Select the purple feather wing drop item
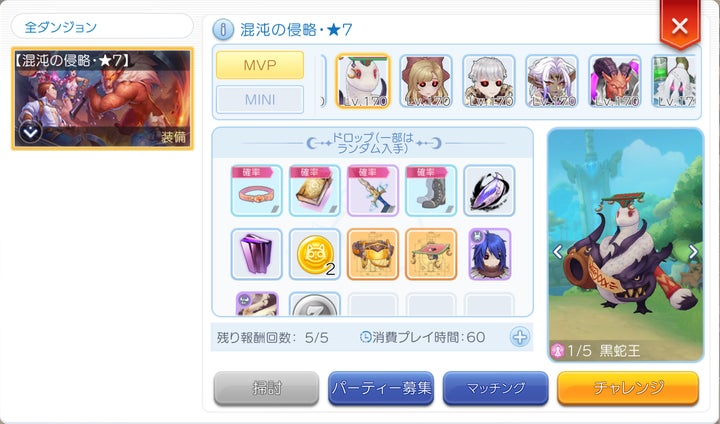Image resolution: width=720 pixels, height=424 pixels. click(489, 191)
